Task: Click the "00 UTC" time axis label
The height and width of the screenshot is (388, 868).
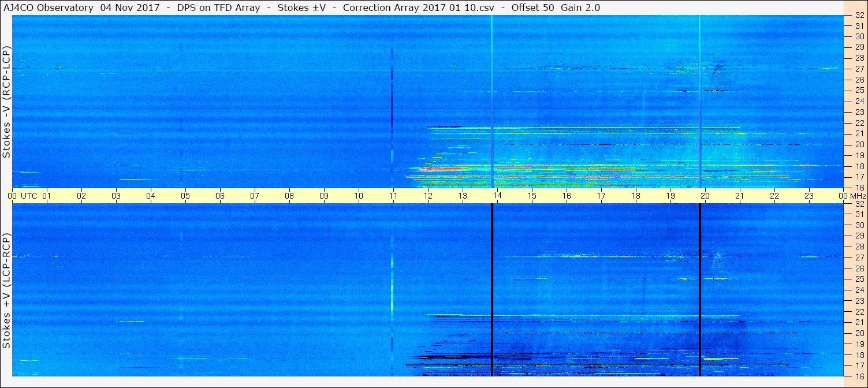Action: 23,196
